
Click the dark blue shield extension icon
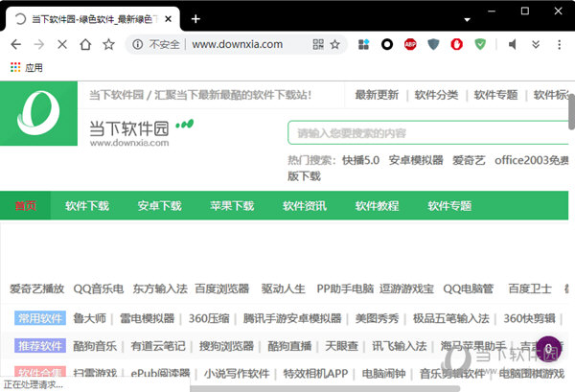(x=433, y=45)
